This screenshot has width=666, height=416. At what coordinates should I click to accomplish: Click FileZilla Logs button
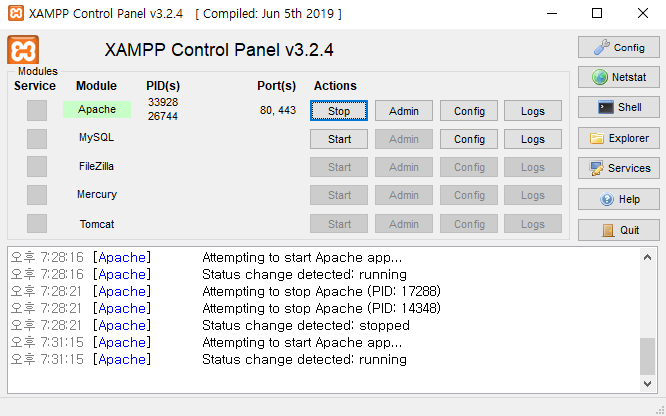[533, 167]
